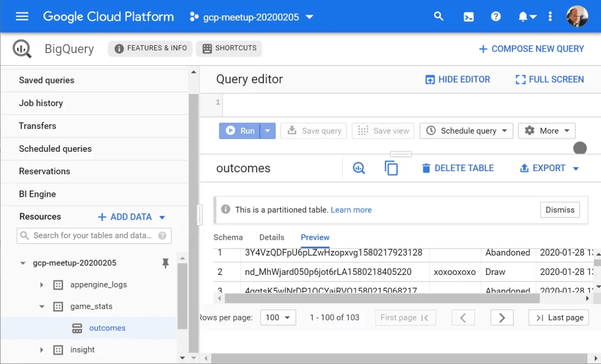Click the query table magnifier icon

pos(359,168)
